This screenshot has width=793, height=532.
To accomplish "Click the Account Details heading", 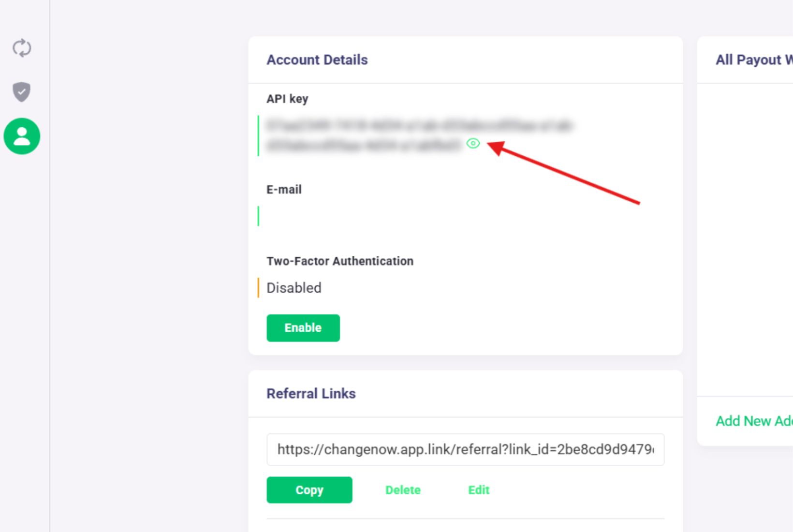I will pyautogui.click(x=317, y=60).
